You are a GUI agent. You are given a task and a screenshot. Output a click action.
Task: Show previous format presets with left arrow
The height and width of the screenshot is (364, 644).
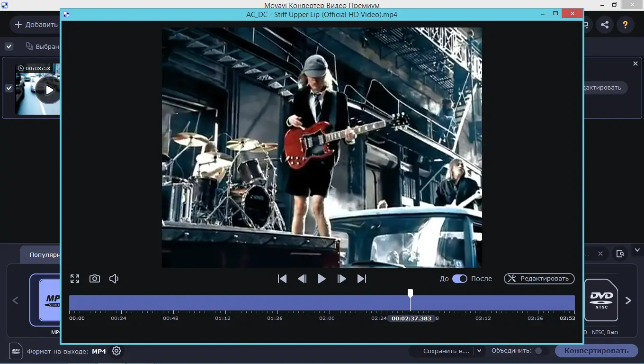[15, 300]
